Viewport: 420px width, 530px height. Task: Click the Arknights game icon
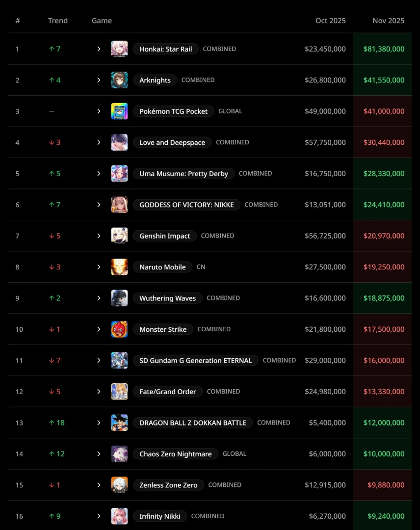click(x=119, y=80)
